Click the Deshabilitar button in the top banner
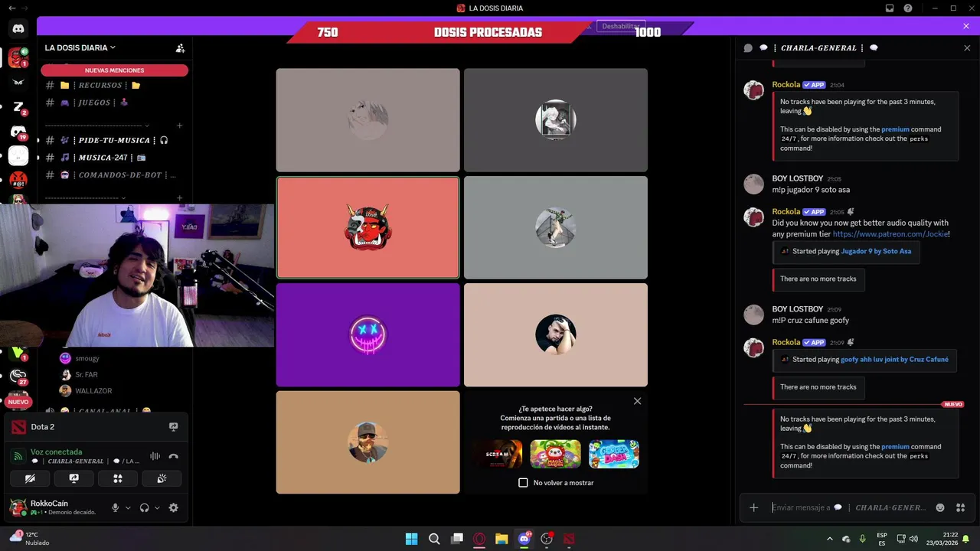Viewport: 980px width, 551px height. click(620, 26)
